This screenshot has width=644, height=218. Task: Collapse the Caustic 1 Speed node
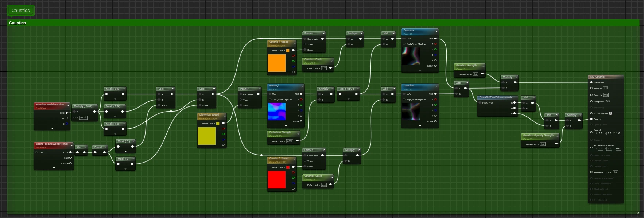point(295,43)
